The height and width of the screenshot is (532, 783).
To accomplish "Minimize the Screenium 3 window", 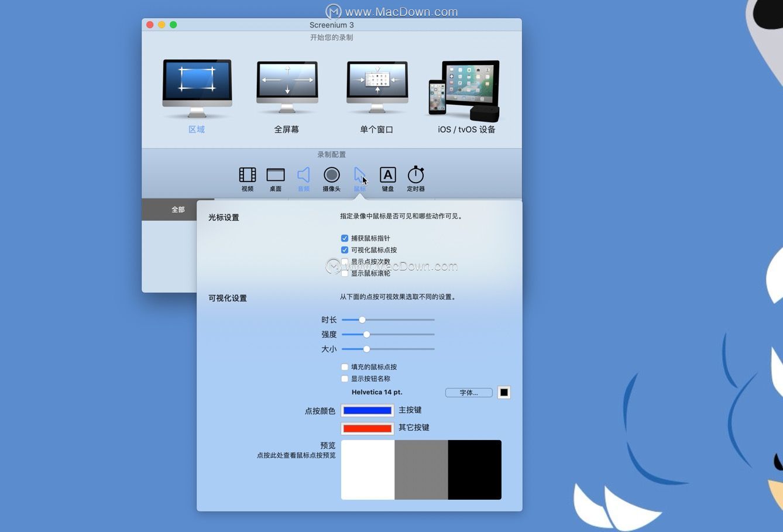I will pyautogui.click(x=162, y=25).
